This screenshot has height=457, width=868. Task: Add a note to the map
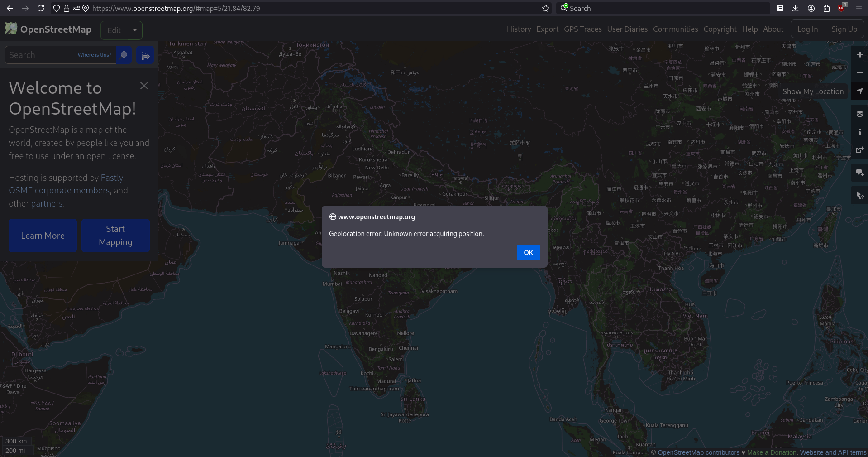click(860, 173)
